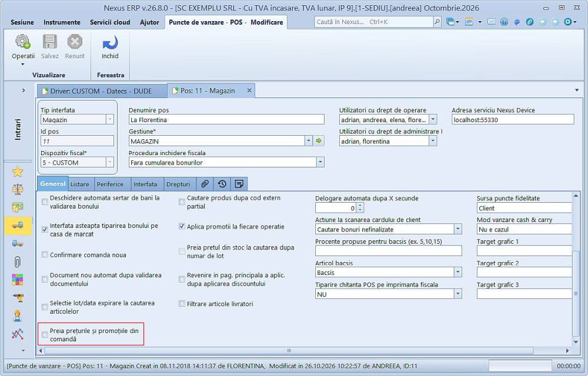Click the question-mark help icon
This screenshot has width=588, height=376.
pos(504,22)
